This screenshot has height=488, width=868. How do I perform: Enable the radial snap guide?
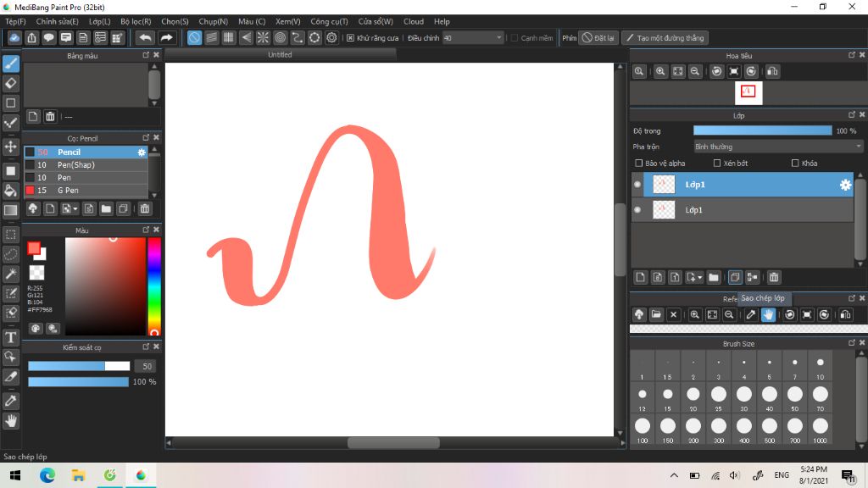[x=263, y=37]
